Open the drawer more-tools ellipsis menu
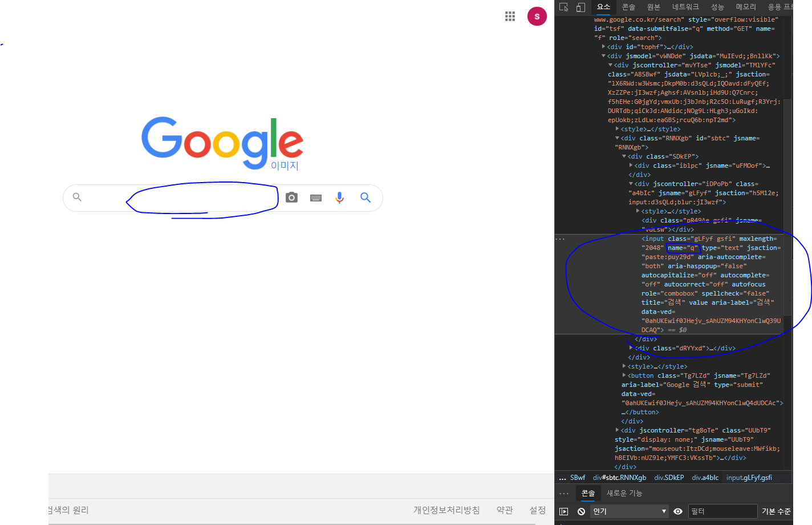This screenshot has width=812, height=525. [x=564, y=493]
